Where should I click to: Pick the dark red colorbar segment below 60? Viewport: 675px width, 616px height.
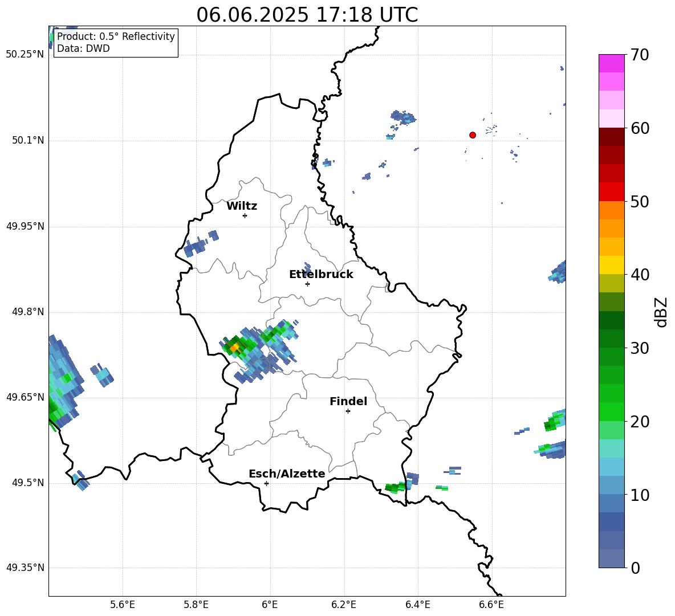pos(611,137)
